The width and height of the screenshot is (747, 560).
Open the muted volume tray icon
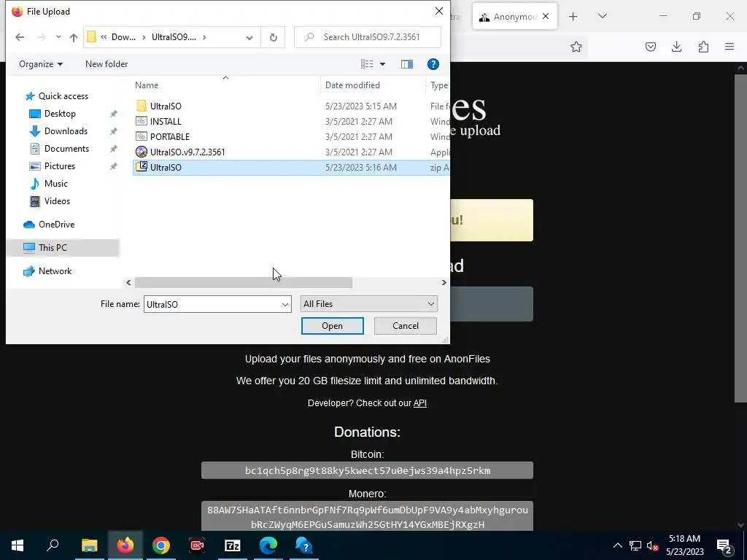652,545
